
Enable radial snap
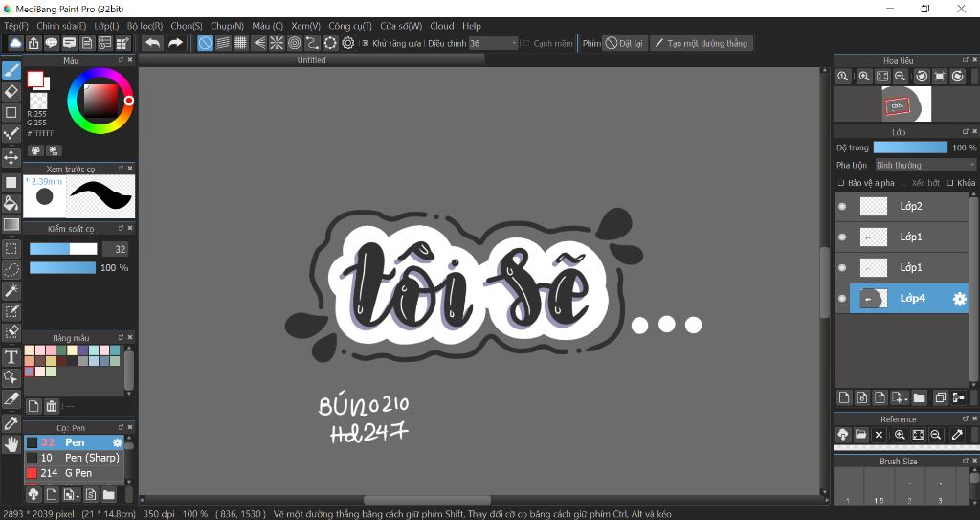point(277,43)
